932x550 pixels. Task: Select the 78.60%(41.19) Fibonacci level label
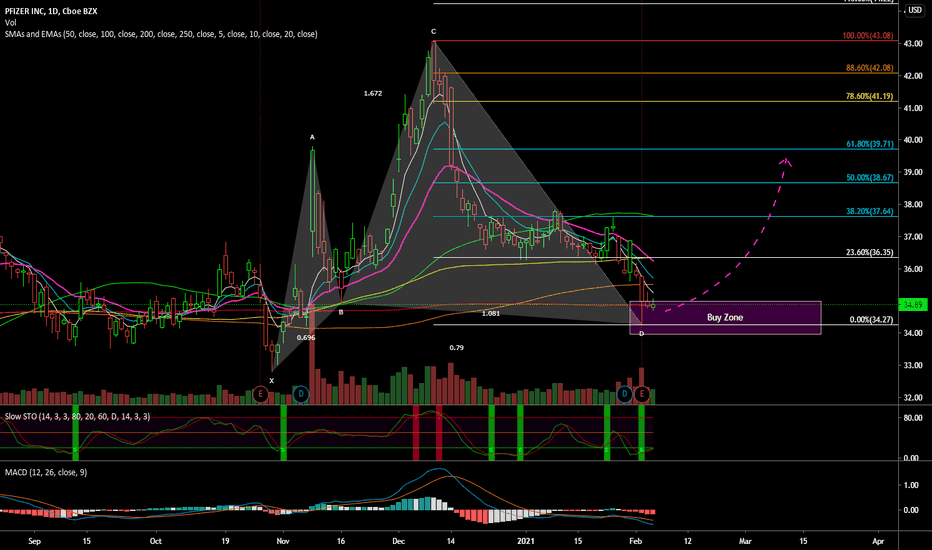click(870, 96)
